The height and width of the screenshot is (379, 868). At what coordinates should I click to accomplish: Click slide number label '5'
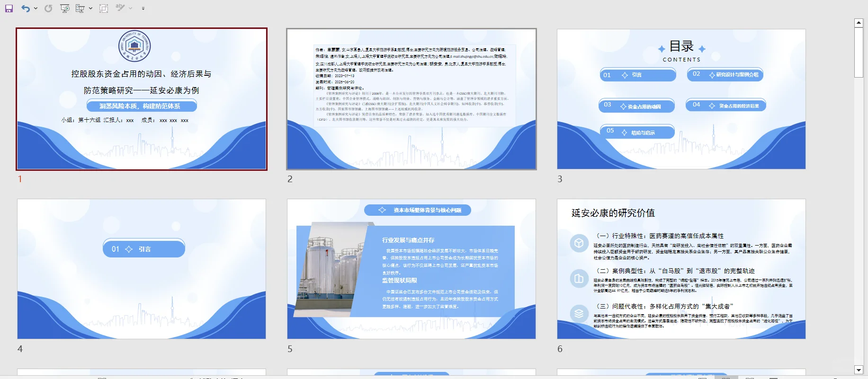[290, 349]
